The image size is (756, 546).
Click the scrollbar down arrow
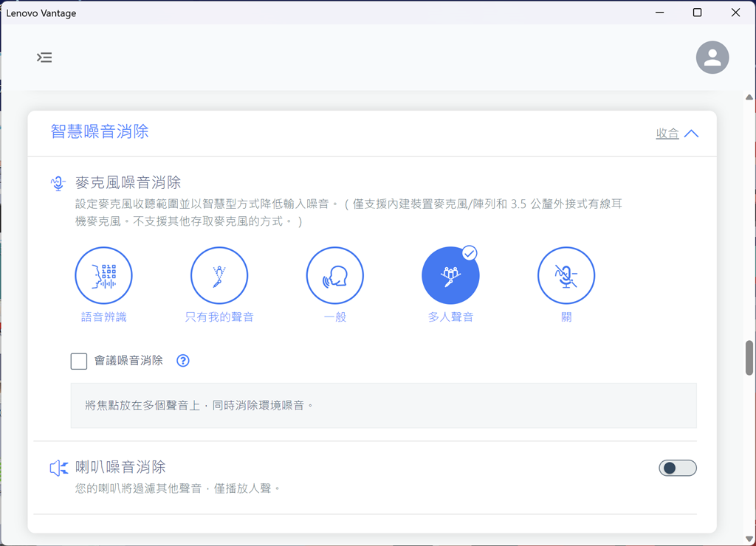point(749,539)
